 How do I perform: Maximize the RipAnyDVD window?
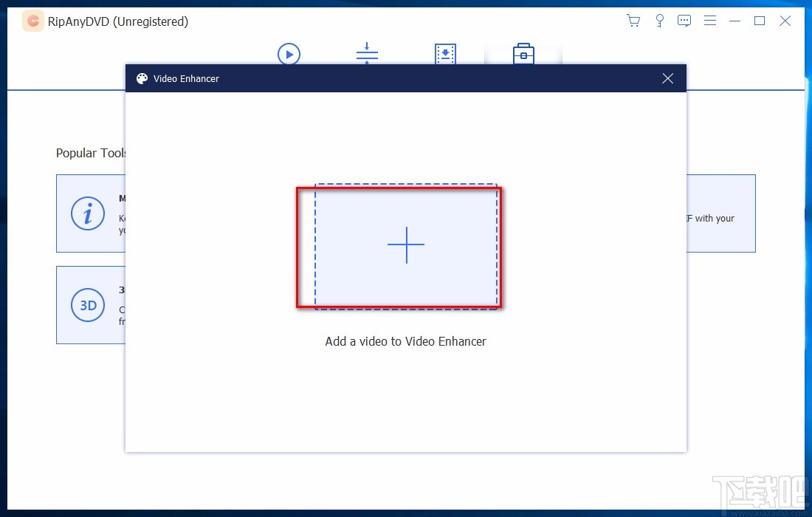760,21
